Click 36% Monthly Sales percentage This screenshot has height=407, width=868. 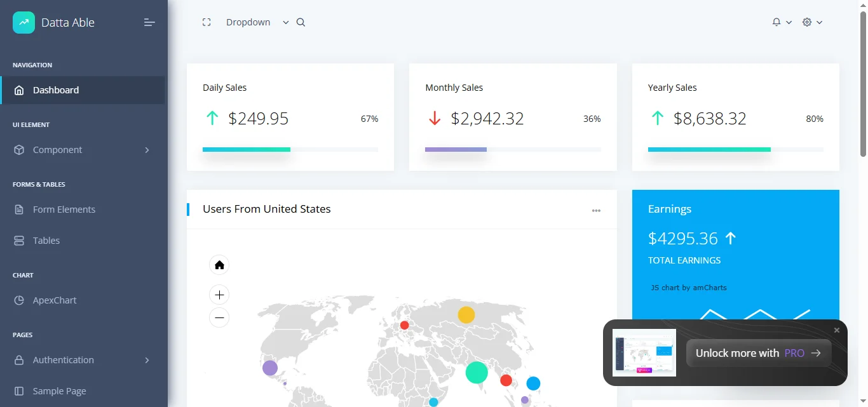(592, 119)
